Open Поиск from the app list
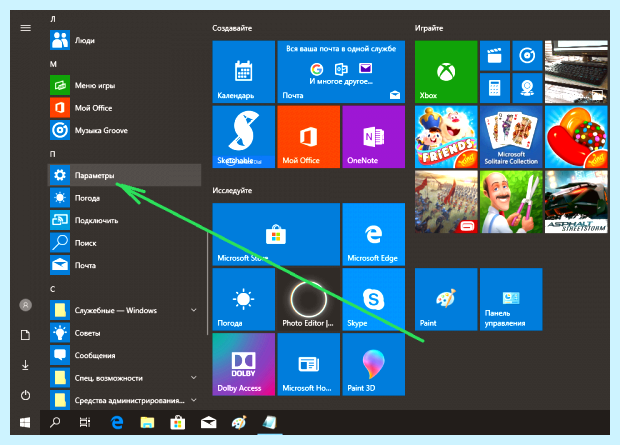 (124, 243)
